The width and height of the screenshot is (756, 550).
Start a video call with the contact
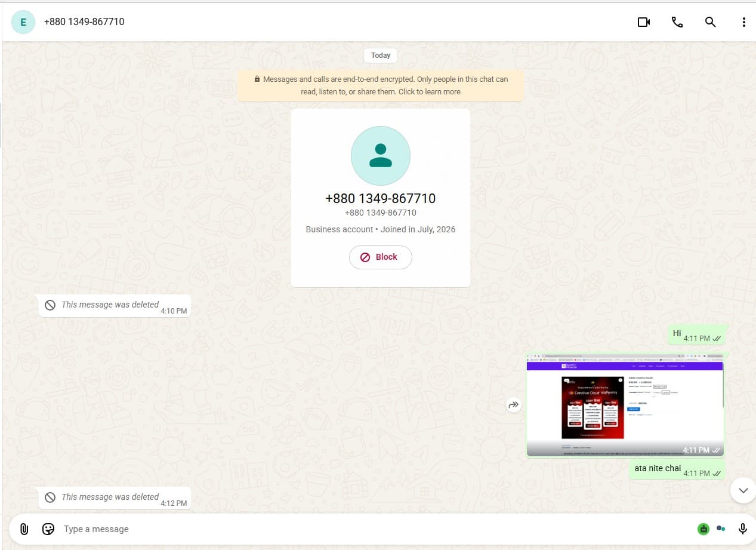click(x=643, y=22)
